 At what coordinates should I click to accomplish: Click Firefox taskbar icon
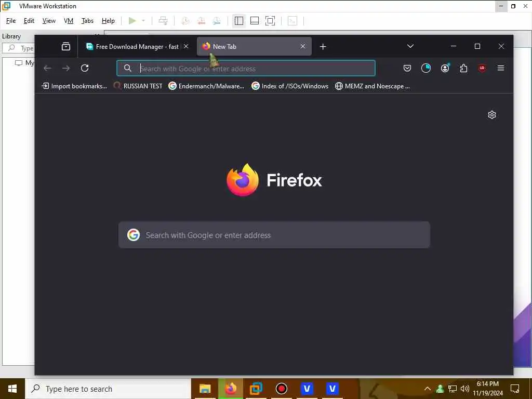[x=231, y=389]
